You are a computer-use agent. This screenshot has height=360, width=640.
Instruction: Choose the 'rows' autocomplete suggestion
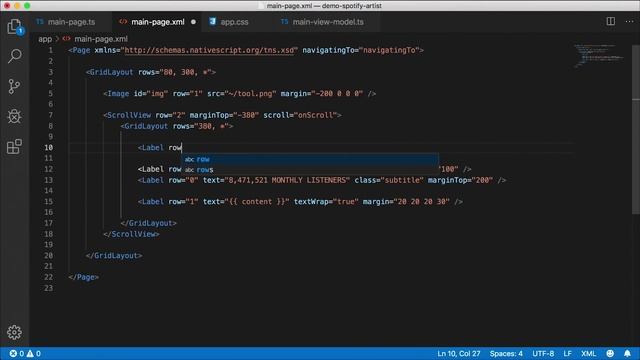310,170
